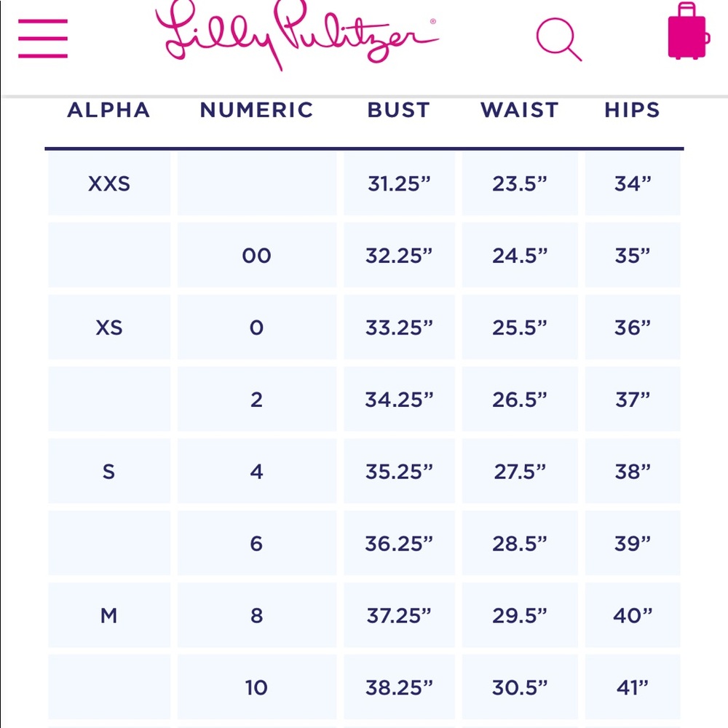Click the 34.25" bust measurement
The height and width of the screenshot is (728, 728).
click(x=399, y=399)
